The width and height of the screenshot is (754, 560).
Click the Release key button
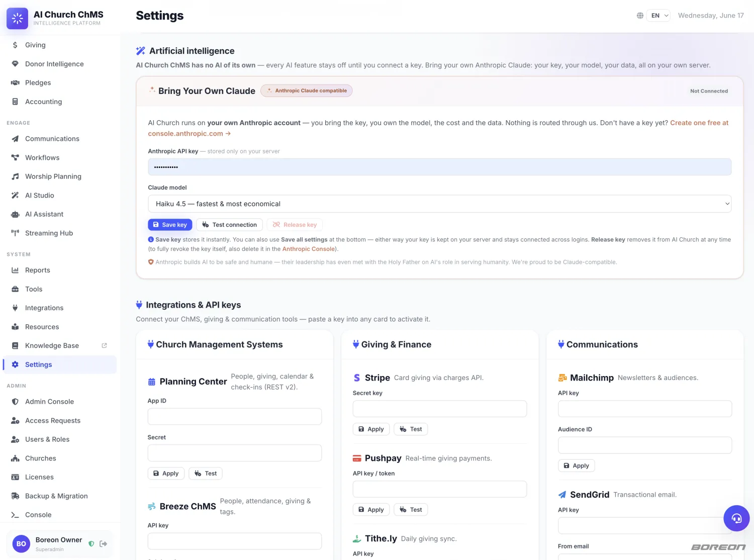295,225
